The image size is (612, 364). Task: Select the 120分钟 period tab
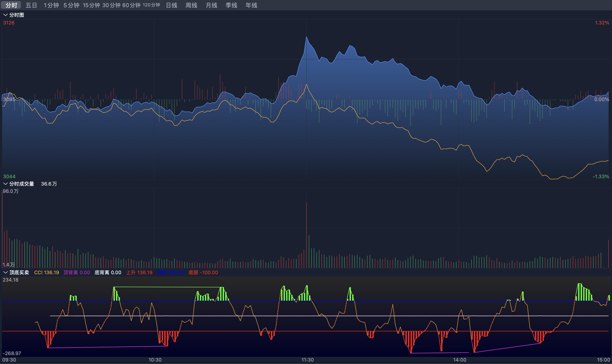pos(151,5)
